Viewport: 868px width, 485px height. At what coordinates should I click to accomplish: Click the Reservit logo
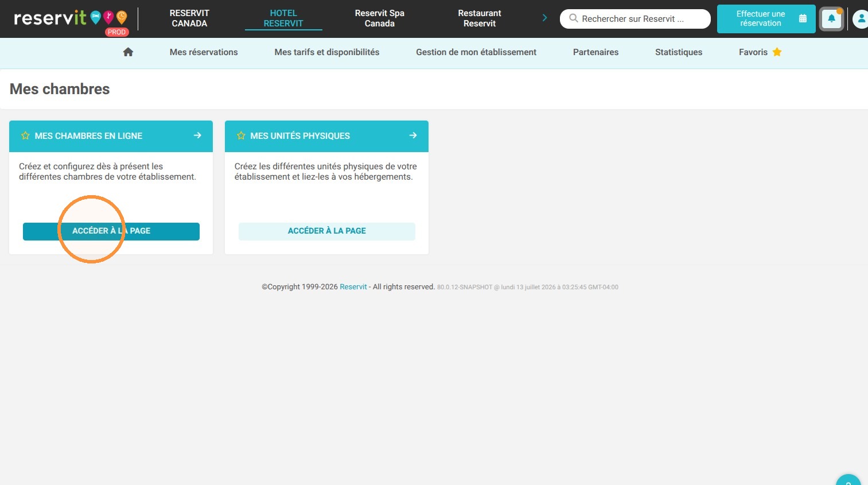(70, 18)
